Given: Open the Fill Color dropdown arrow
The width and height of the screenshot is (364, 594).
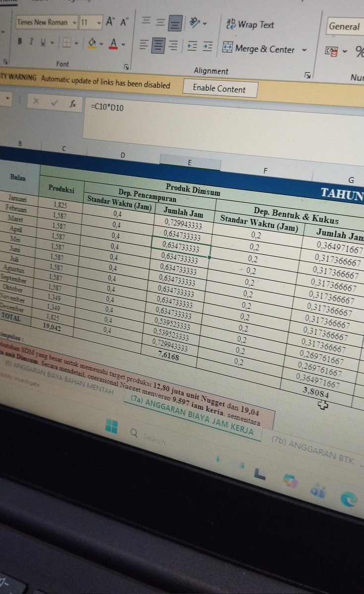Looking at the screenshot, I should [x=101, y=44].
